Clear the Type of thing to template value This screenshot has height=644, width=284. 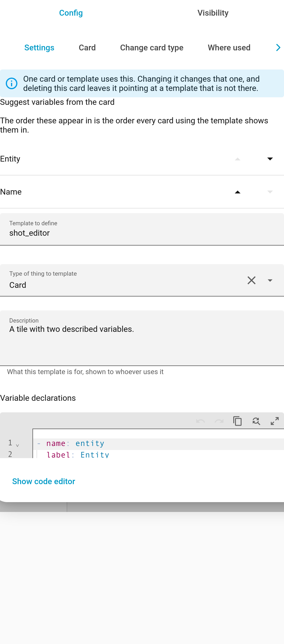tap(252, 280)
